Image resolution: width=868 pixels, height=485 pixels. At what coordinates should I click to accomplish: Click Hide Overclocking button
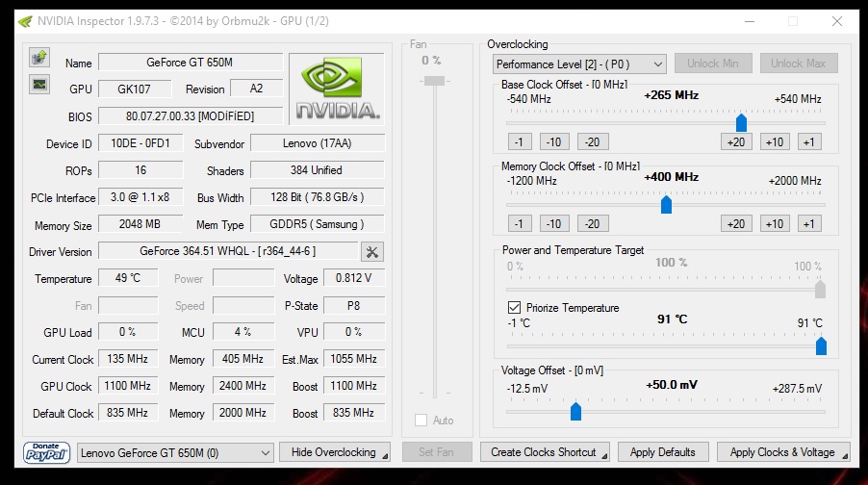coord(334,452)
